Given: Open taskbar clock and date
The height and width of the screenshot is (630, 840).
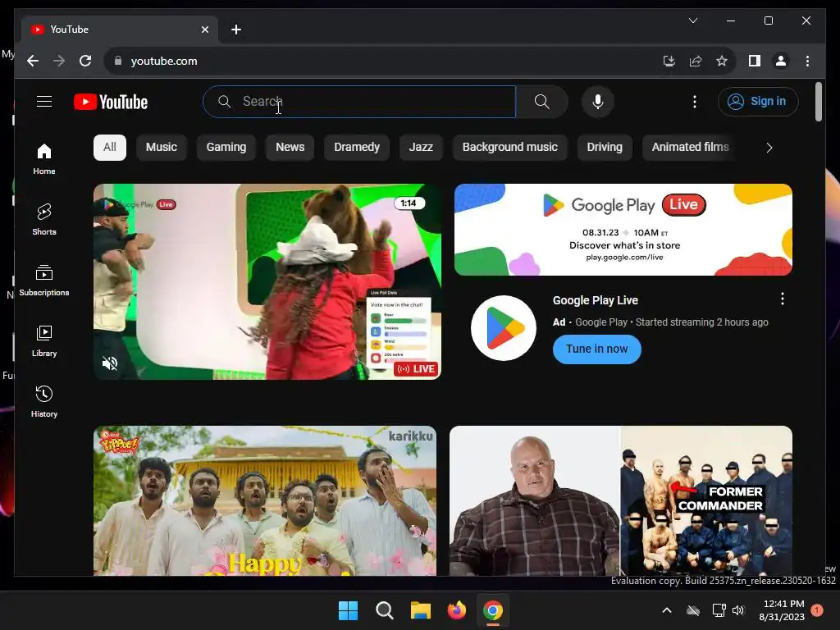Looking at the screenshot, I should (782, 610).
